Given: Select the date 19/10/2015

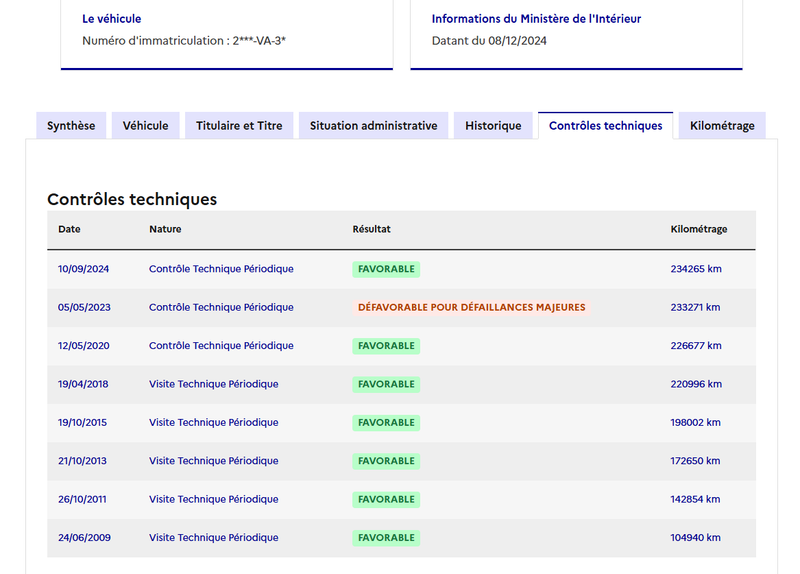Looking at the screenshot, I should (82, 422).
